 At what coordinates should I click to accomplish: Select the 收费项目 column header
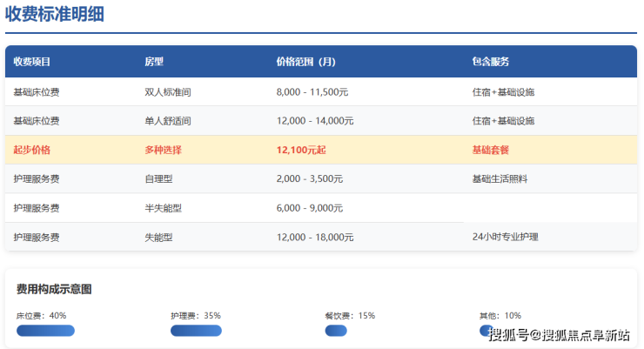[32, 62]
